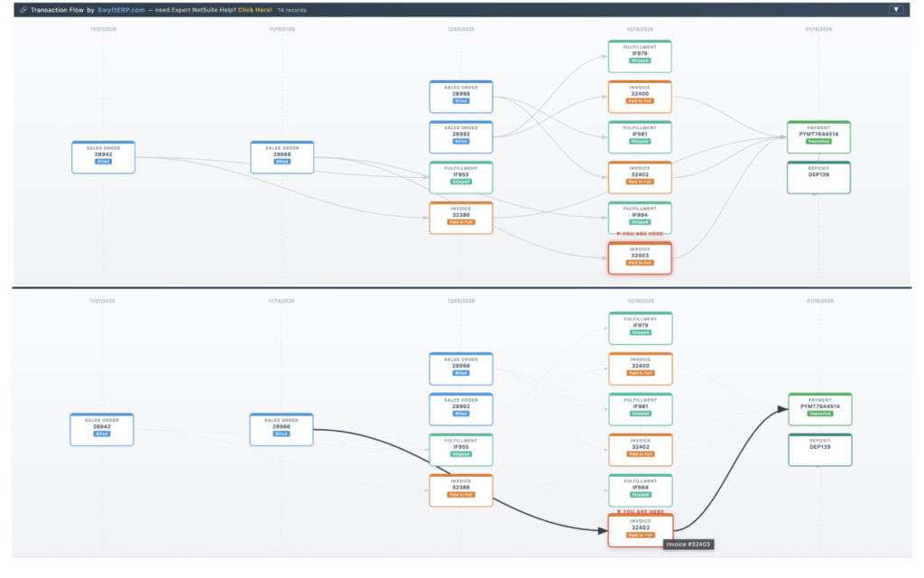Open Sales Order 28966 in the lower diagram

coord(282,429)
